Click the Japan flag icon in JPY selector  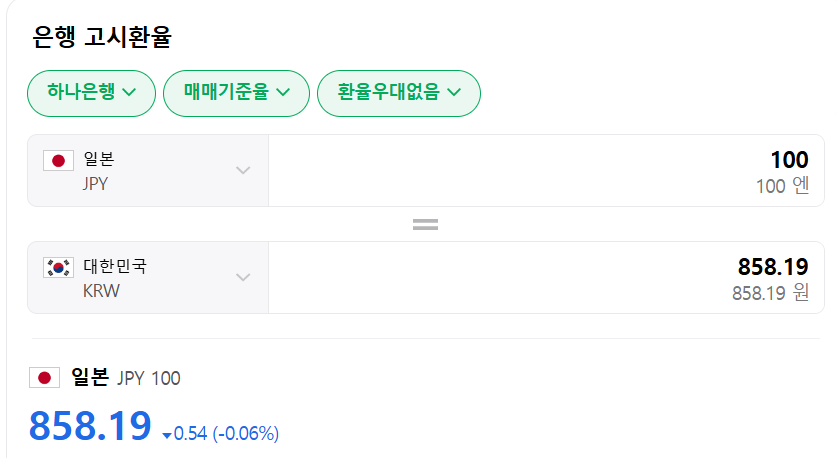click(x=59, y=161)
